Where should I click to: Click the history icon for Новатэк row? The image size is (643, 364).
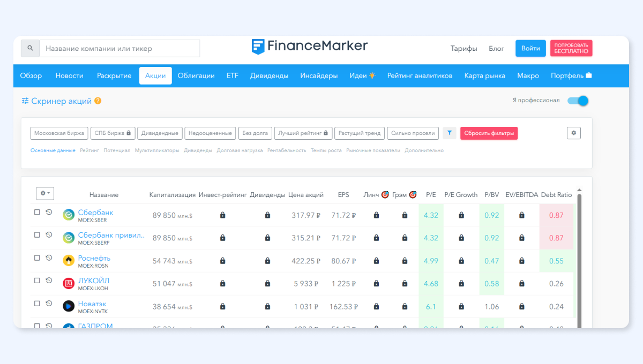(49, 303)
